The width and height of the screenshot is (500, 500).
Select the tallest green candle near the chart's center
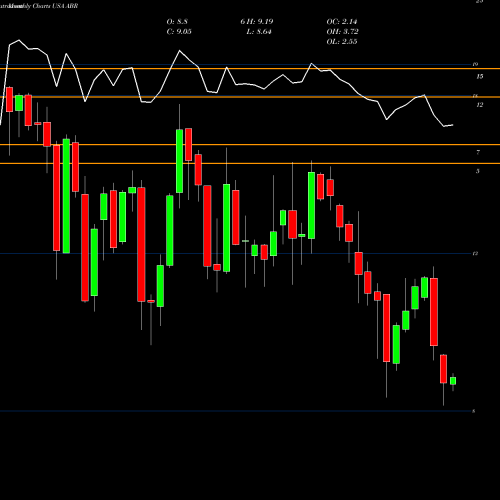(227, 228)
